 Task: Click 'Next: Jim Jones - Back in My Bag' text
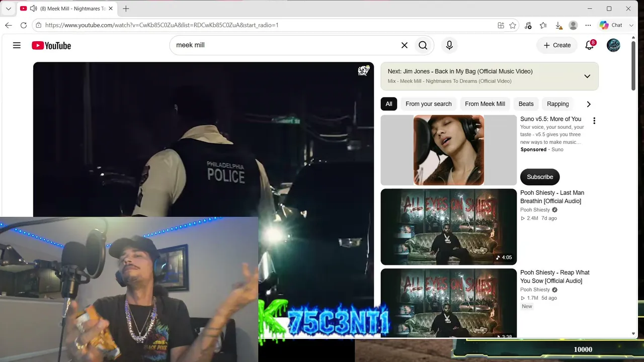coord(460,71)
